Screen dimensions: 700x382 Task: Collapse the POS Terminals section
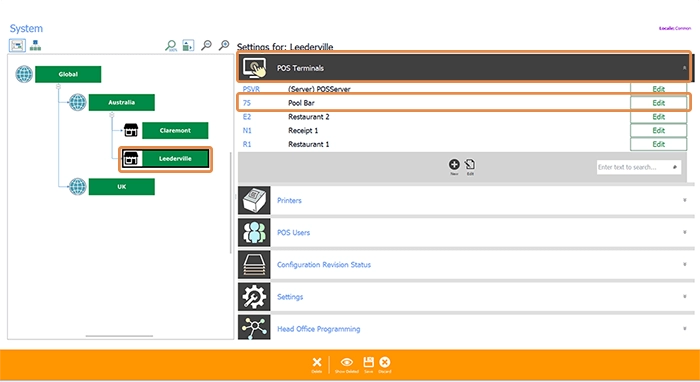[684, 68]
